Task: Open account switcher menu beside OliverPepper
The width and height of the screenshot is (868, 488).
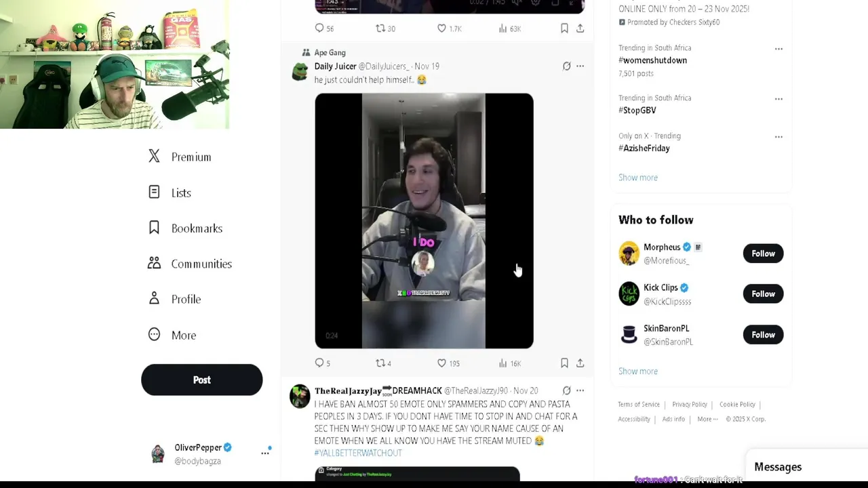Action: tap(265, 453)
